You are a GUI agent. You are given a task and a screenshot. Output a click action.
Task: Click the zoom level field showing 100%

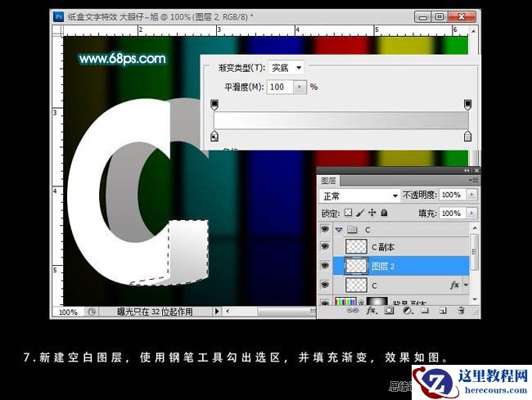69,312
